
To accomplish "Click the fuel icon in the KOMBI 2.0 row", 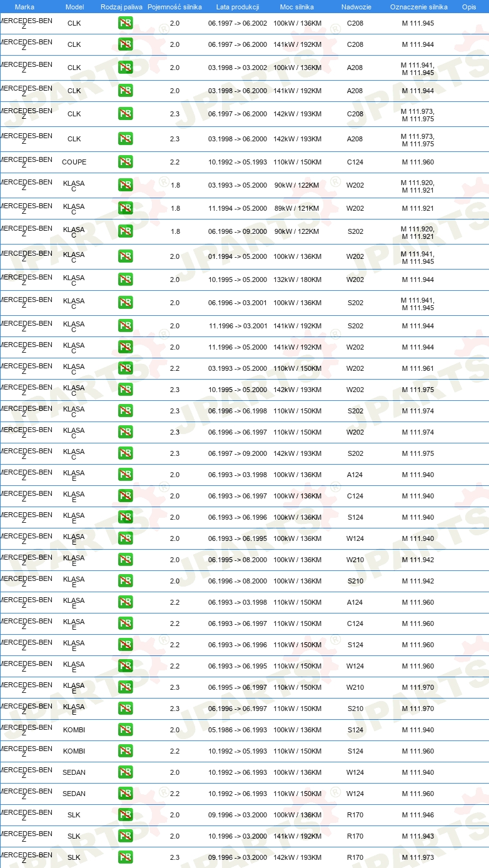I will (125, 730).
